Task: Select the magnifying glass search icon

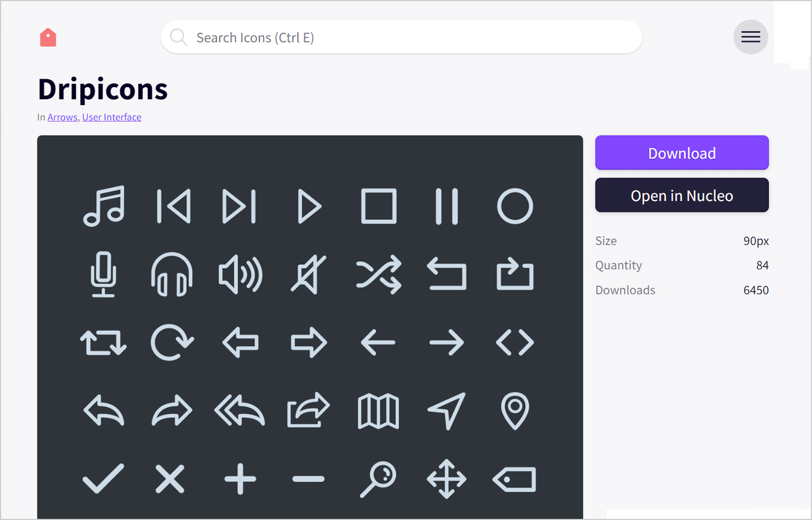Action: [378, 479]
